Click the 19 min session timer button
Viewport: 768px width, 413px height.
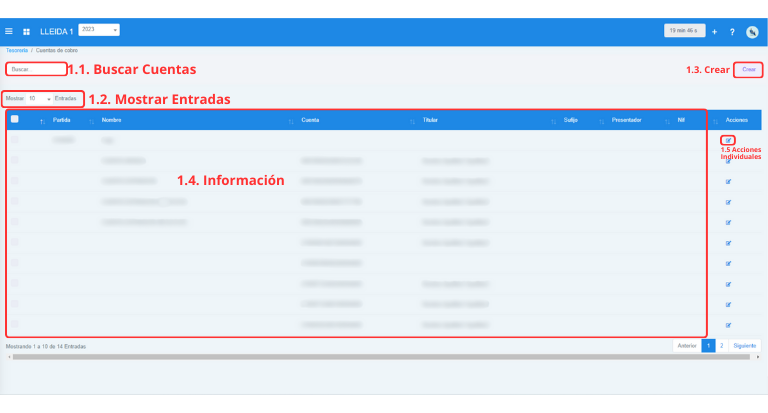(x=684, y=31)
